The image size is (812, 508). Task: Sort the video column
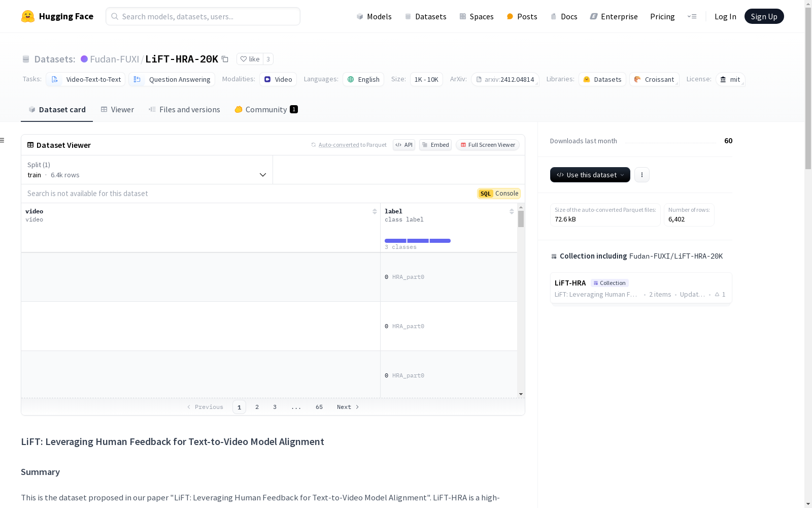375,211
